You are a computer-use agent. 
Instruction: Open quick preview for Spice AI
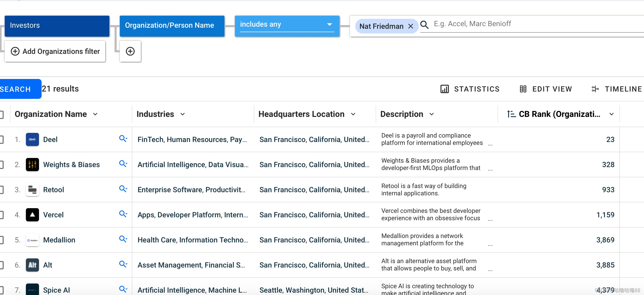coord(123,289)
